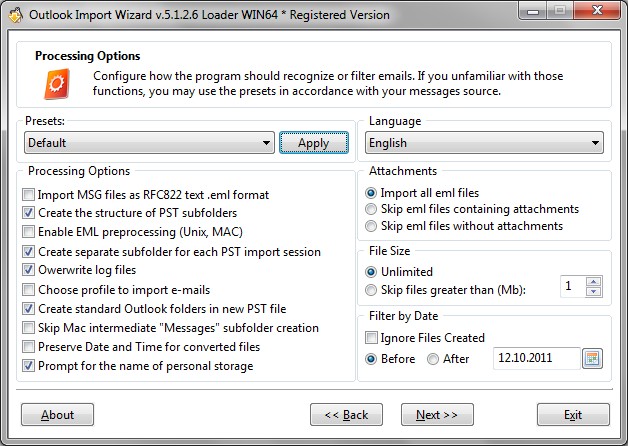
Task: Open the Presets dropdown
Action: click(x=149, y=143)
